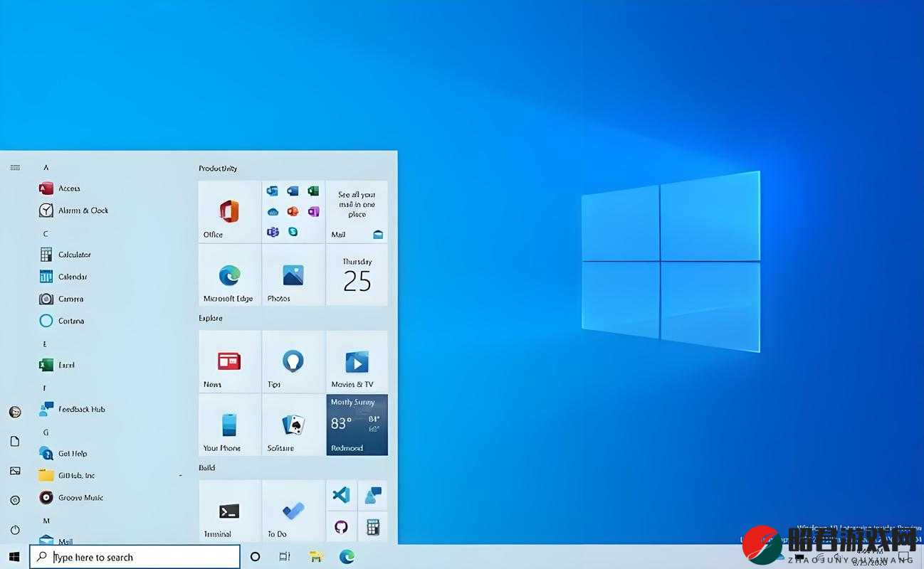
Task: Open the Power options button
Action: tap(15, 530)
